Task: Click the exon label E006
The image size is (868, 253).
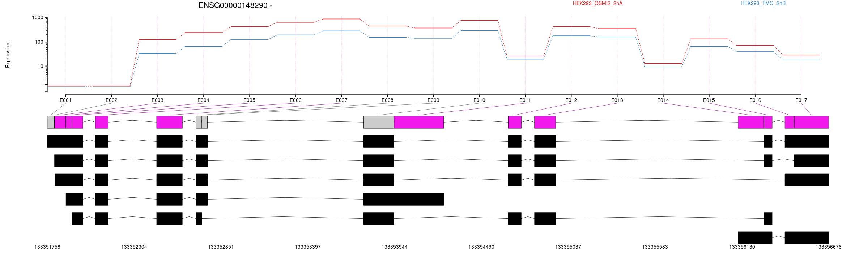Action: [295, 100]
